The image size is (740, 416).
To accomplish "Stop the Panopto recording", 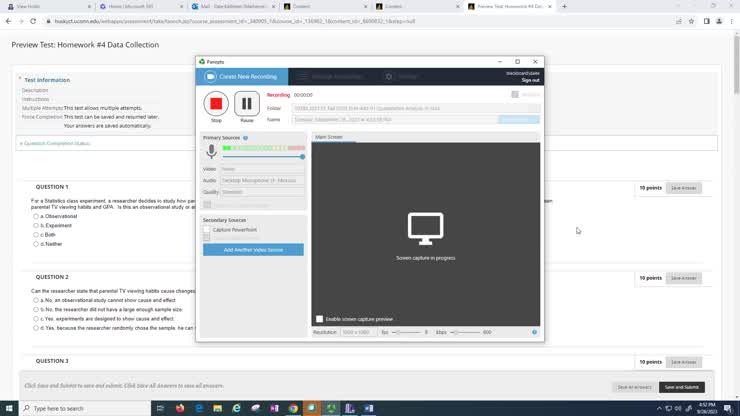I will (216, 104).
